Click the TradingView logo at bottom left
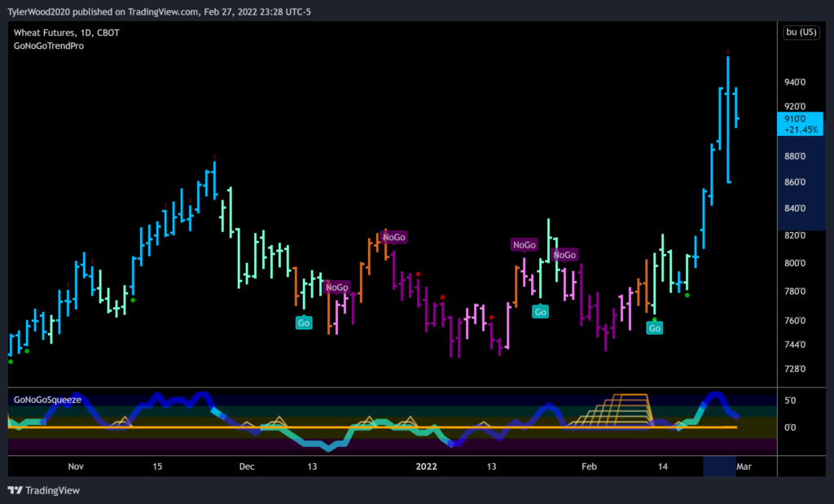Image resolution: width=834 pixels, height=504 pixels. pos(44,490)
